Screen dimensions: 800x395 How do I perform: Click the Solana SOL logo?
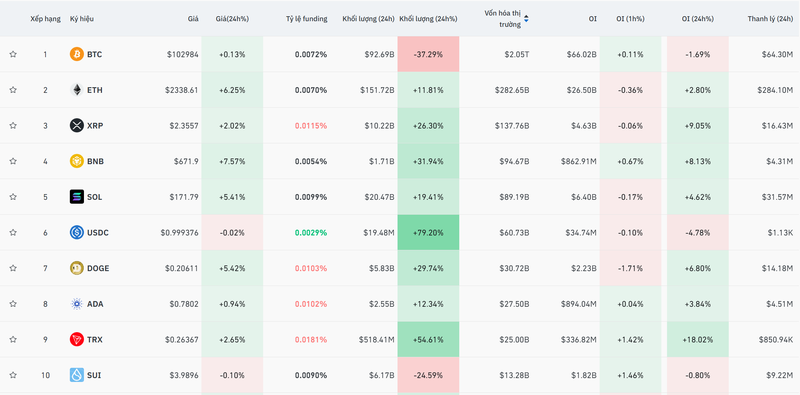77,197
